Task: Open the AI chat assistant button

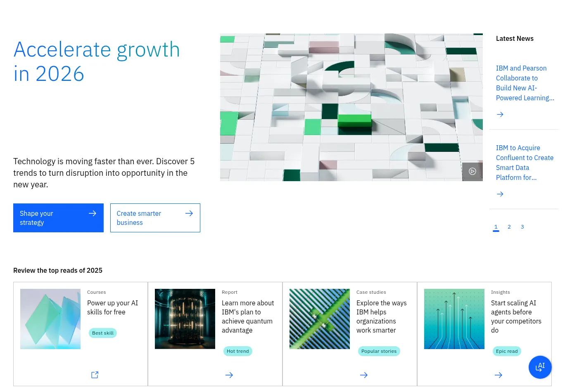Action: tap(540, 367)
